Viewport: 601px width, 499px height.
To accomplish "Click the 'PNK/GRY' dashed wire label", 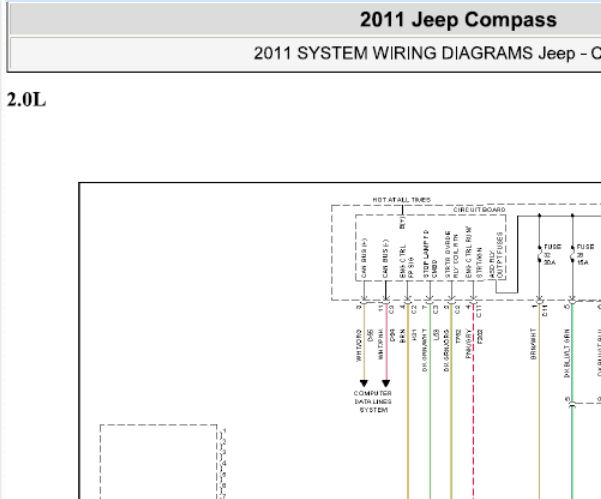I will coord(468,343).
